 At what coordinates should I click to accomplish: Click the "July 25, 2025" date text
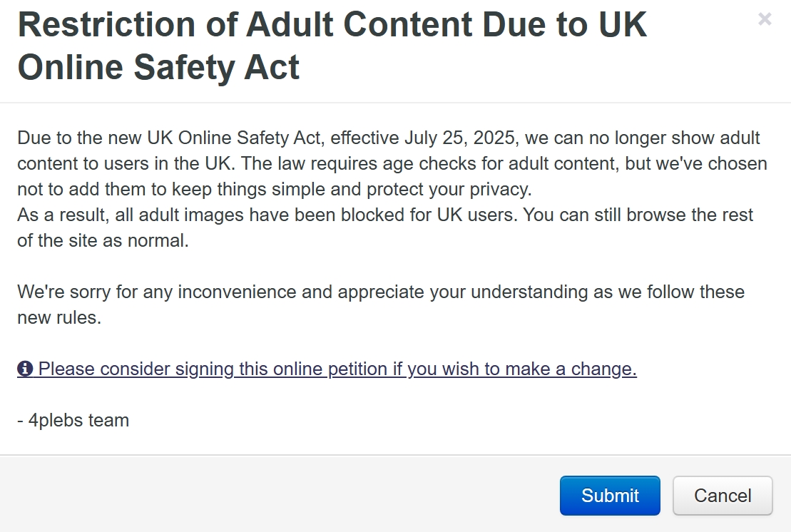coord(459,138)
